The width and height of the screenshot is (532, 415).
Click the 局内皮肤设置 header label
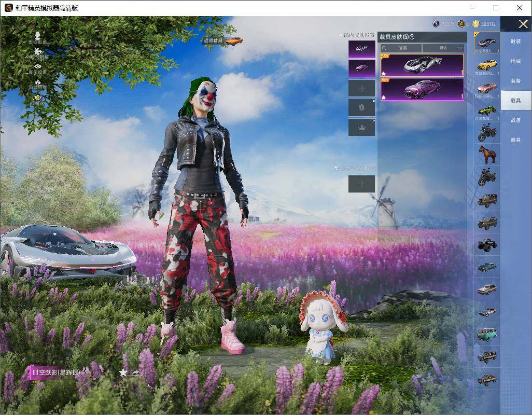(359, 35)
